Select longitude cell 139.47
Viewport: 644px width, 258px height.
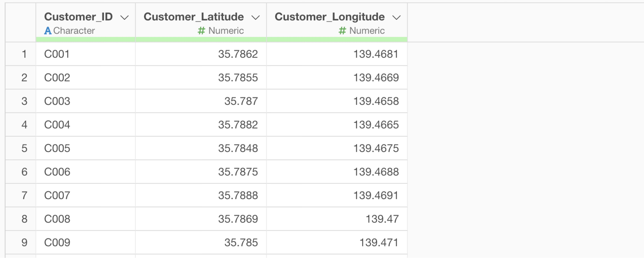pos(382,219)
